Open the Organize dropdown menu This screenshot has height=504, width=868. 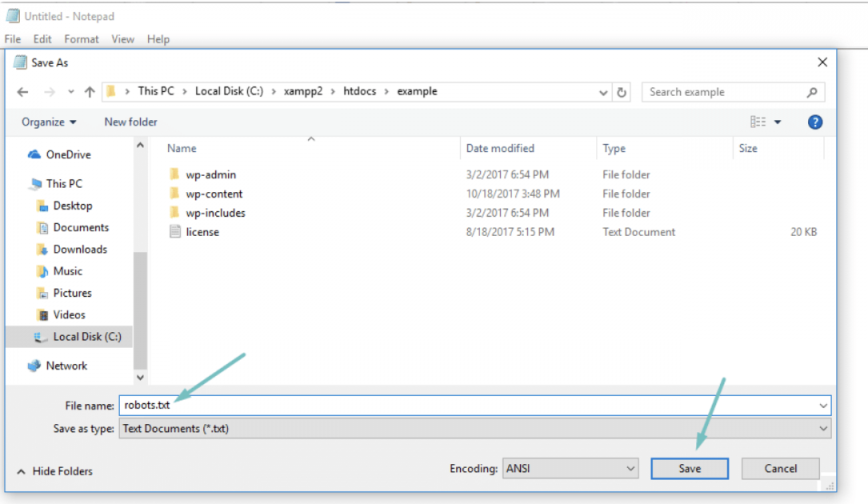(48, 122)
